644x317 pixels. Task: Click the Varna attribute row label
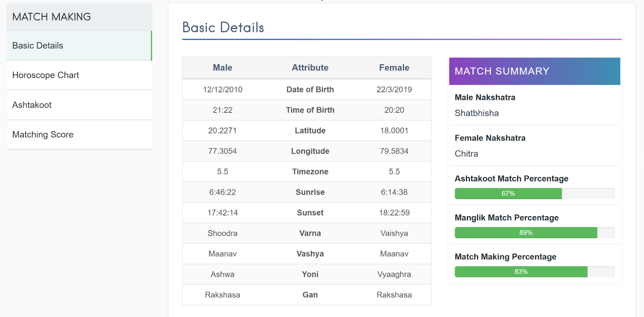click(x=310, y=233)
